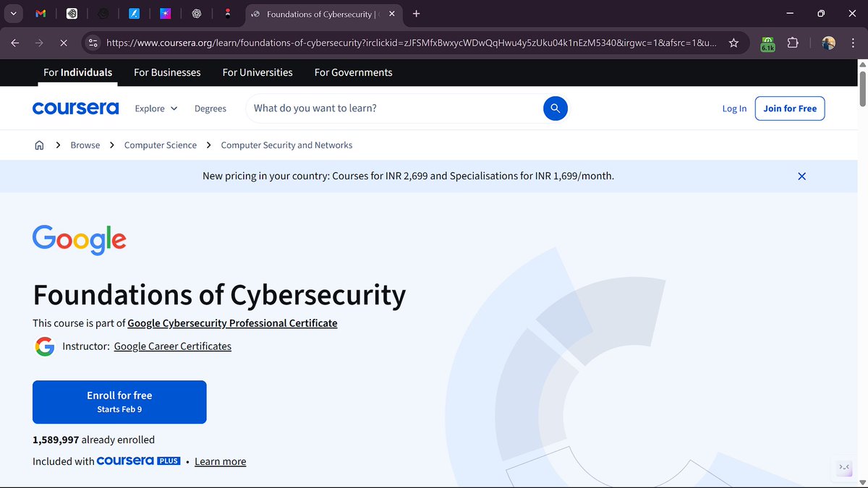Open the Computer Science breadcrumb link
Viewport: 868px width, 488px height.
tap(161, 145)
